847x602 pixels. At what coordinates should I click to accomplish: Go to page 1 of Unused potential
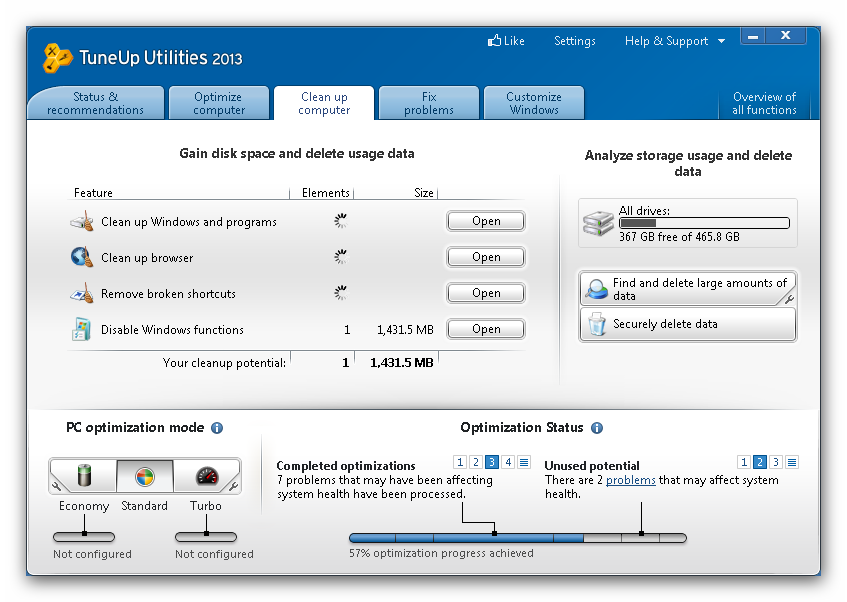pos(744,462)
